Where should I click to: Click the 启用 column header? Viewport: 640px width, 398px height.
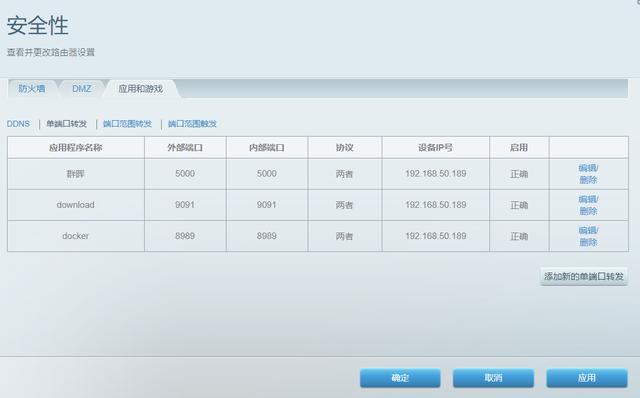click(x=519, y=148)
